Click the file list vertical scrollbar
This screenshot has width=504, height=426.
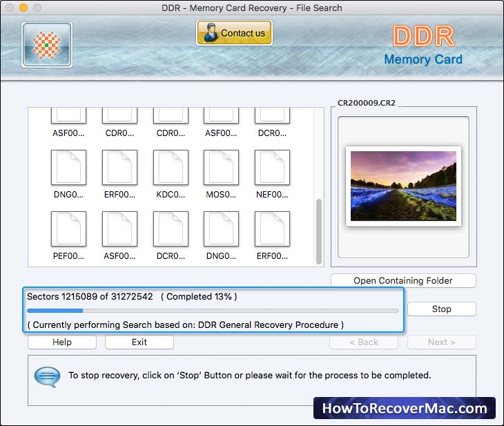click(319, 231)
